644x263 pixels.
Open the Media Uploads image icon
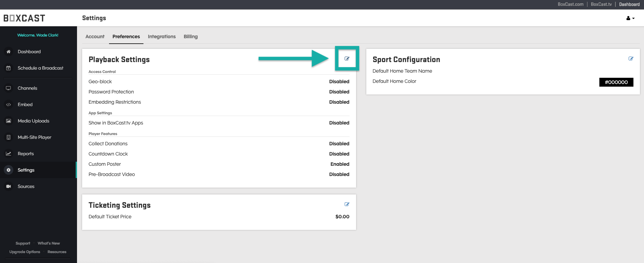coord(9,121)
